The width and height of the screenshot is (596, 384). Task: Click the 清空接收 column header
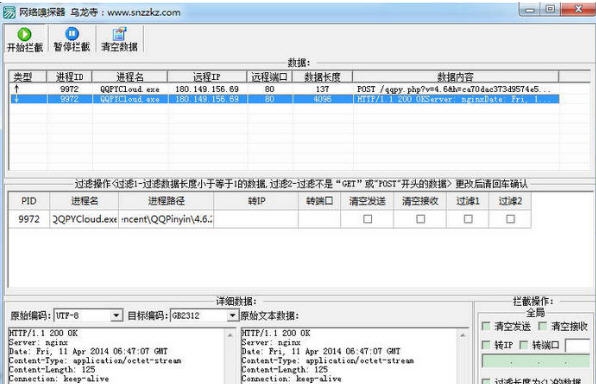point(420,201)
